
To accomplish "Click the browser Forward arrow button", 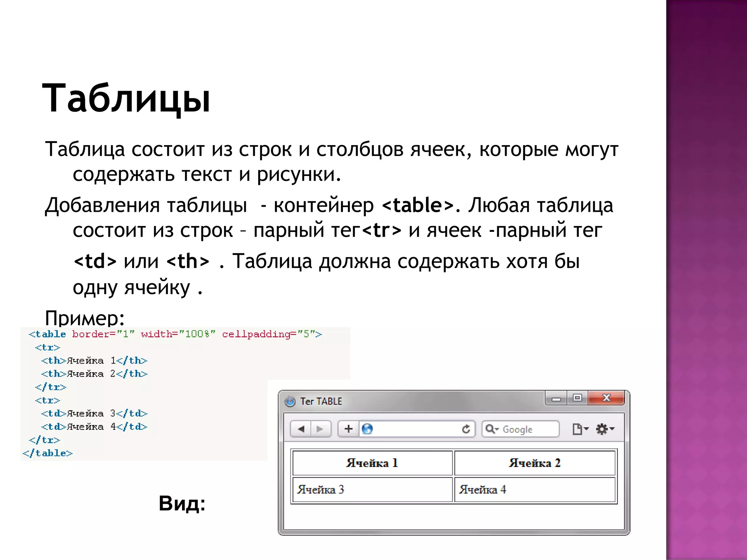I will pos(321,429).
